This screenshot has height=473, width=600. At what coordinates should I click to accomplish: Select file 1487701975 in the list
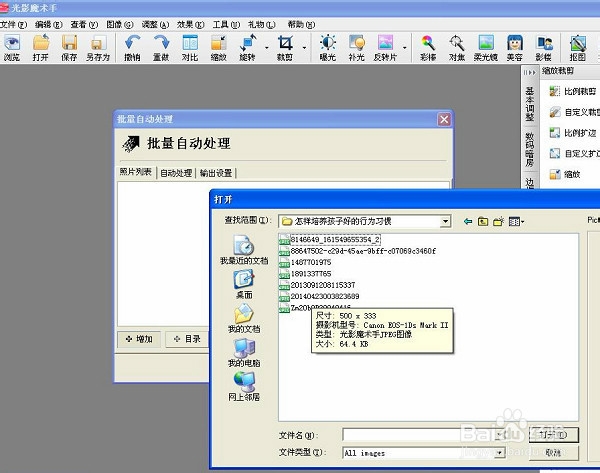click(x=305, y=263)
